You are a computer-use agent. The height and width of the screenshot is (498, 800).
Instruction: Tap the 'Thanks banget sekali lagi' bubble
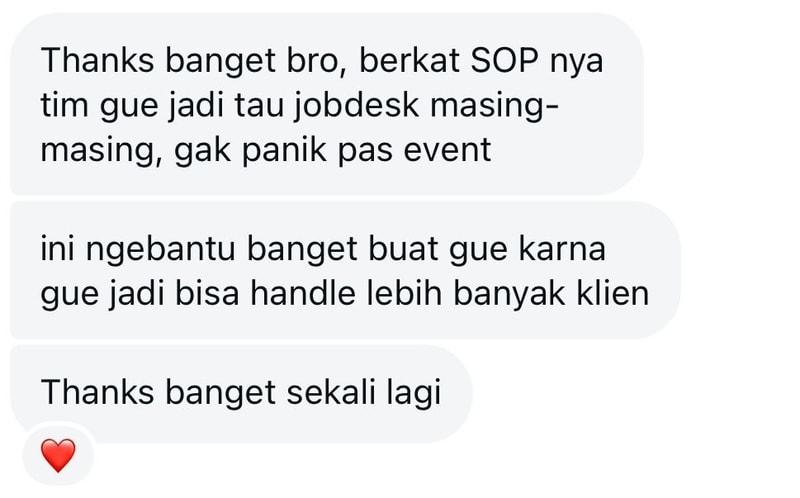pyautogui.click(x=241, y=394)
